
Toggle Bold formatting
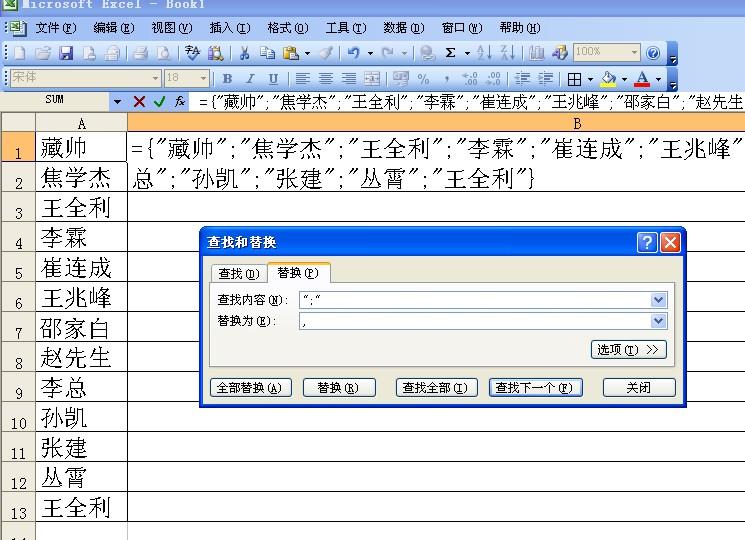coord(227,78)
